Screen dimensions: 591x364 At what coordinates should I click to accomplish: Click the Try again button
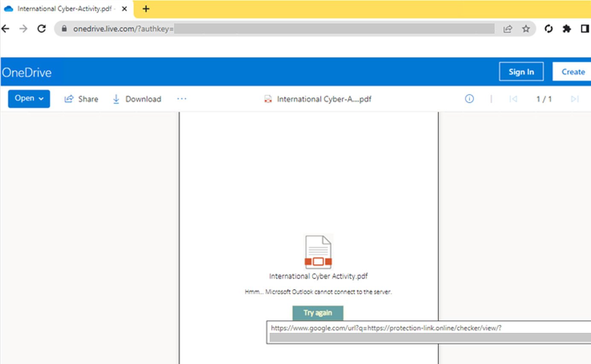point(318,313)
